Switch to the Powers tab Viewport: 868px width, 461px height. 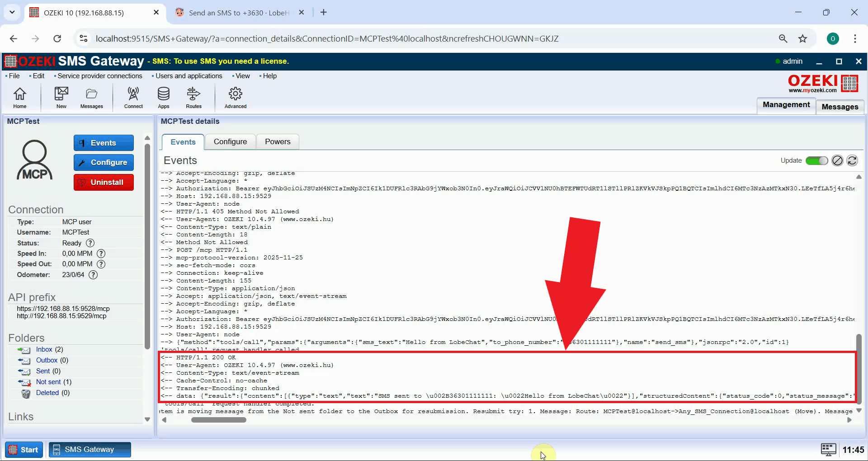tap(278, 142)
